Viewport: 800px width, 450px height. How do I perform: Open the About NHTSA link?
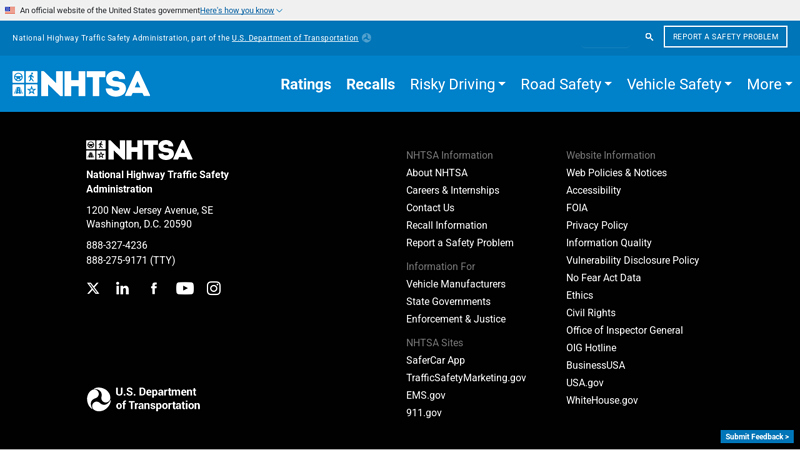[437, 173]
